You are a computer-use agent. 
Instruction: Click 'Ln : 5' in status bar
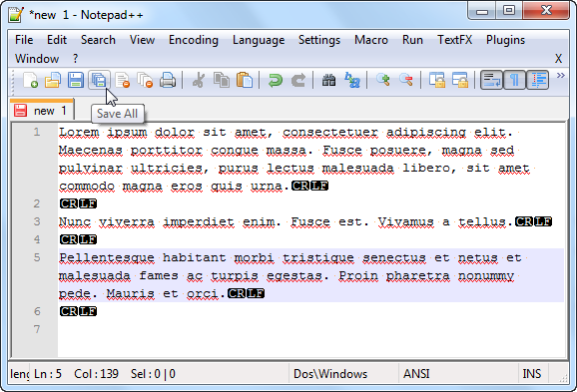[48, 374]
